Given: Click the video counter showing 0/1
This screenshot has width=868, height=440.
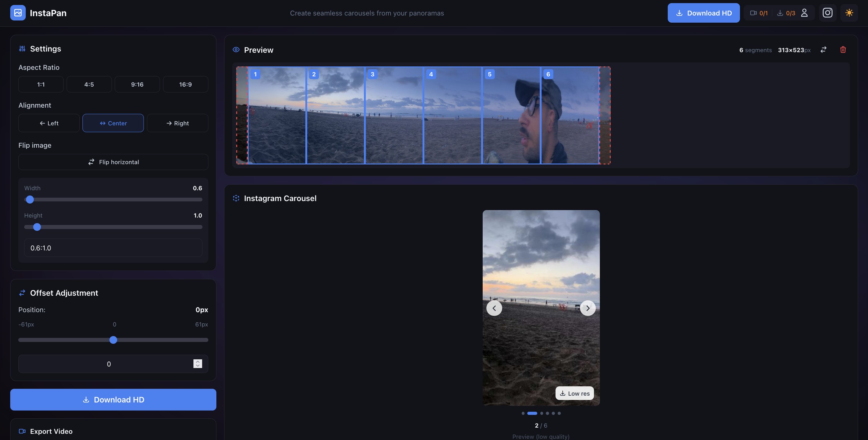Looking at the screenshot, I should [x=759, y=13].
